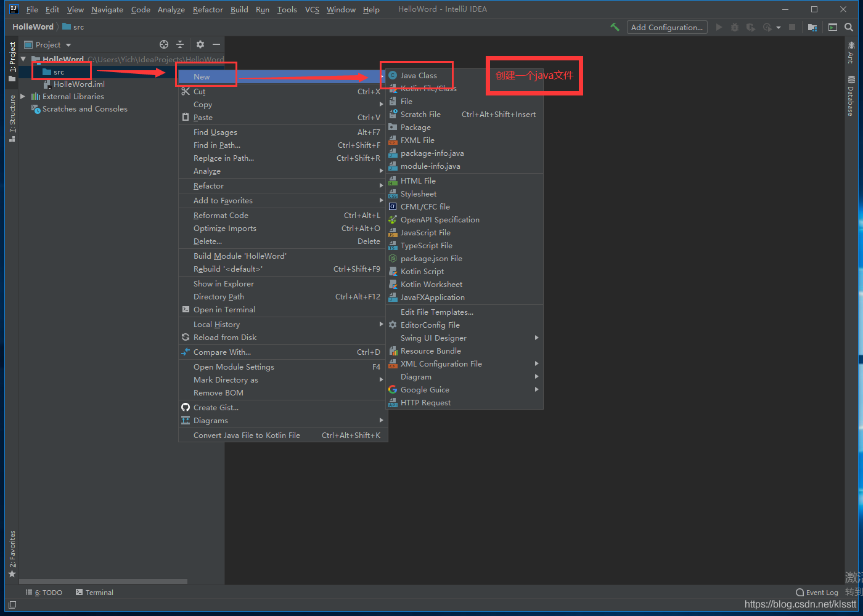Click Collapse All icon in Project panel
This screenshot has height=616, width=863.
(180, 44)
